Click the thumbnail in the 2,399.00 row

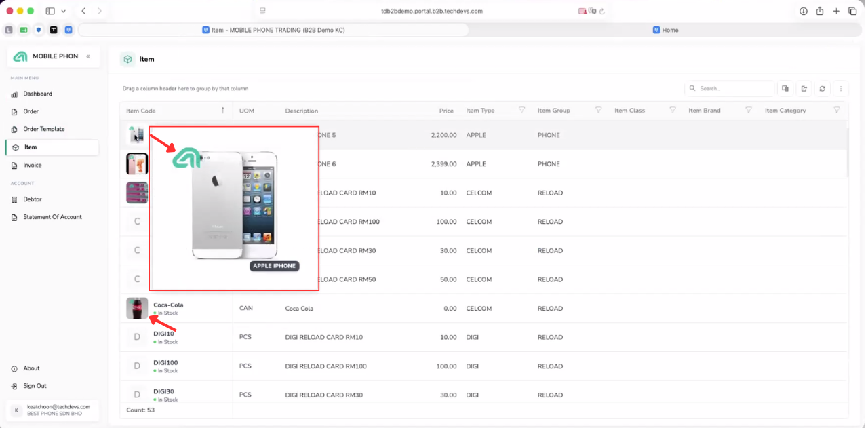pos(137,163)
